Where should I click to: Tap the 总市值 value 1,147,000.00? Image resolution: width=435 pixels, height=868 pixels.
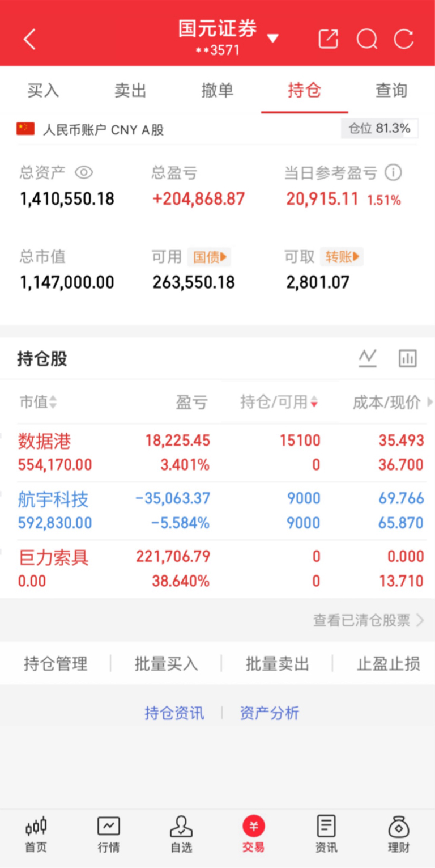pyautogui.click(x=67, y=282)
